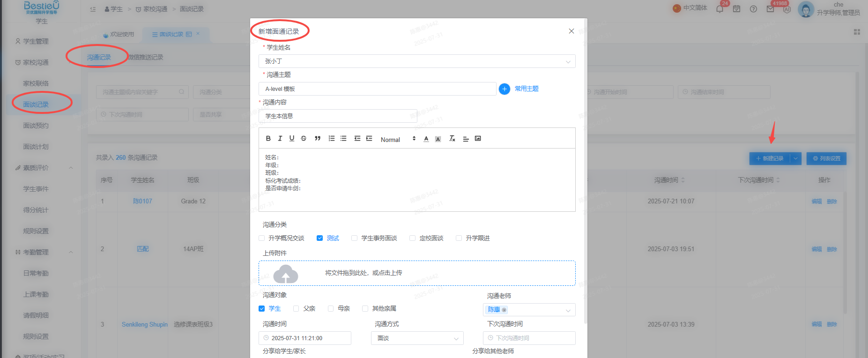The height and width of the screenshot is (358, 868).
Task: Open the 学生姓名 dropdown showing 张小丁
Action: tap(417, 61)
